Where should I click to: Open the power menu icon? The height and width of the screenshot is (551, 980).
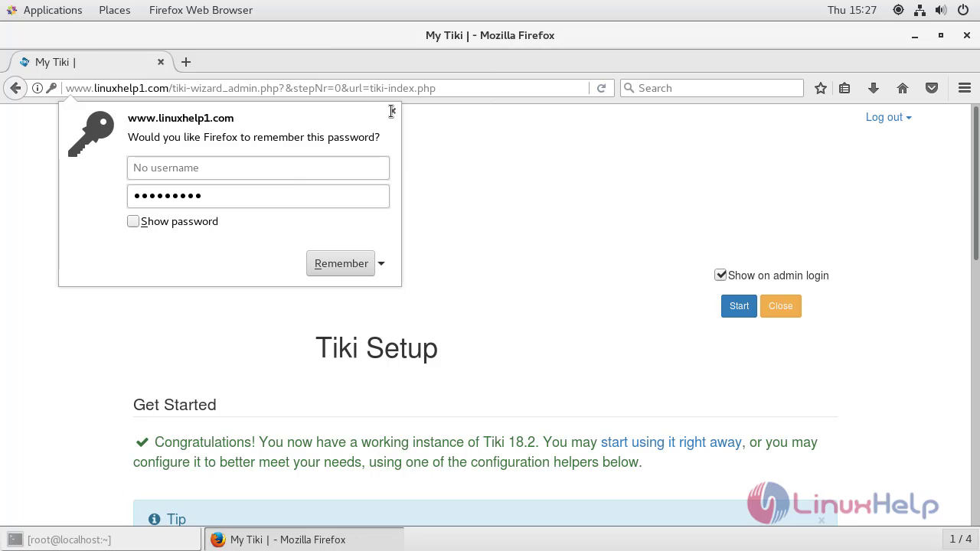962,10
